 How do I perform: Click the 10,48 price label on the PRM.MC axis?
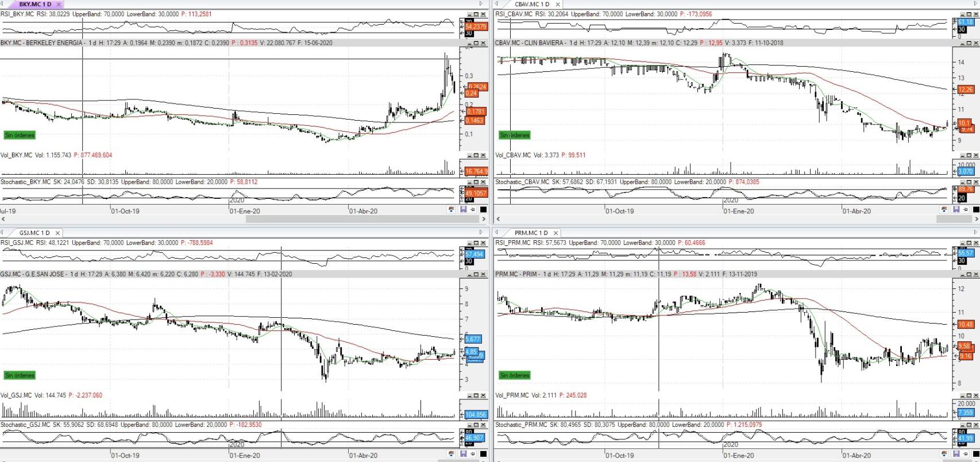click(966, 324)
